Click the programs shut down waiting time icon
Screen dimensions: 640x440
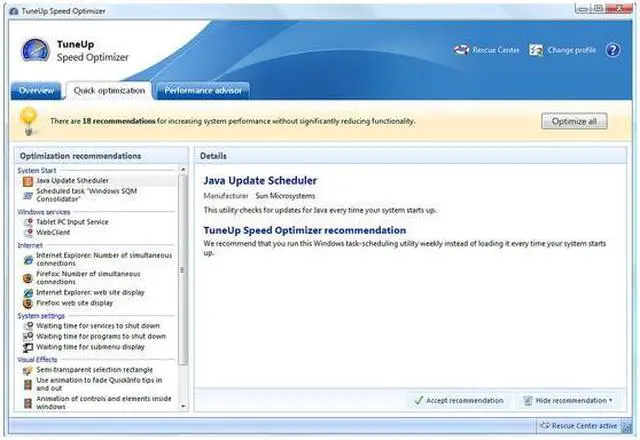pos(28,336)
